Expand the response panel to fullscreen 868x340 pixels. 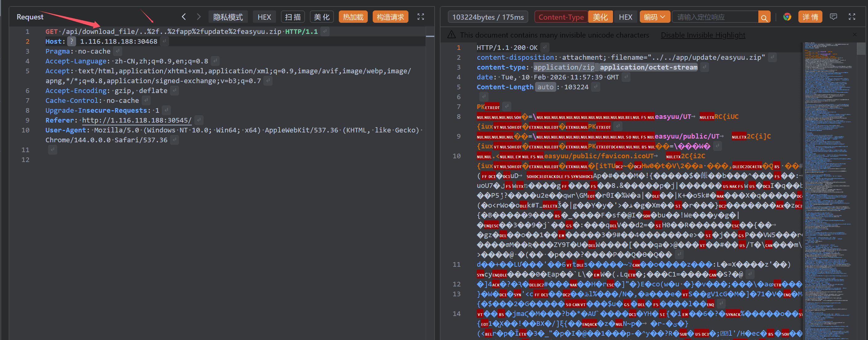pyautogui.click(x=852, y=17)
